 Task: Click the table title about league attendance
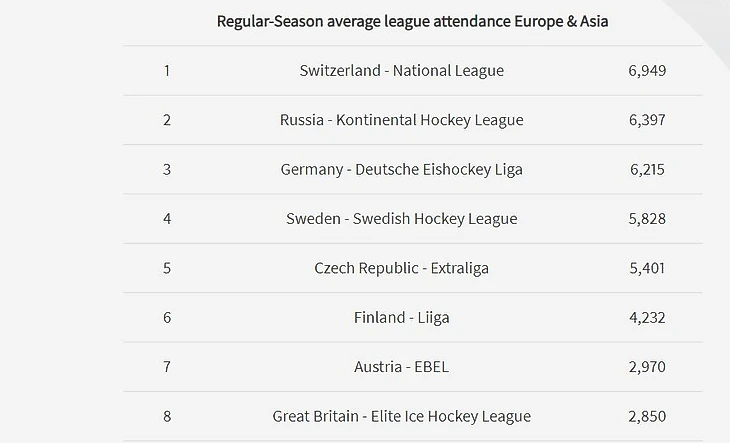[x=411, y=21]
